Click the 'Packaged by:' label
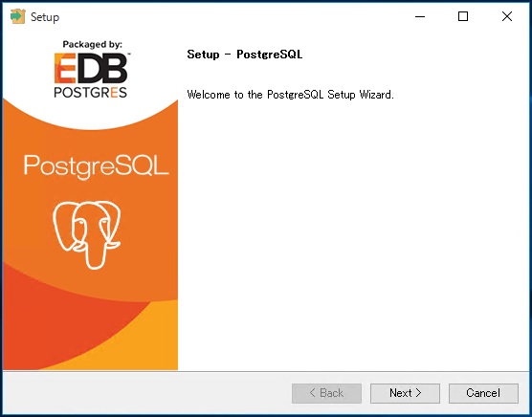Screen dimensions: 532x417 click(x=92, y=45)
